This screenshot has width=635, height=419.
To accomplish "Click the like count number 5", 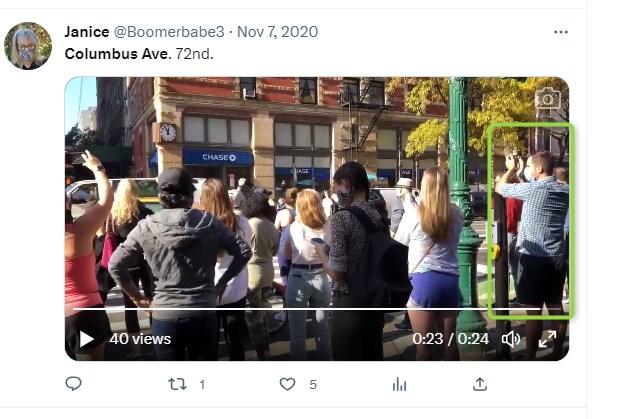I will tap(313, 384).
